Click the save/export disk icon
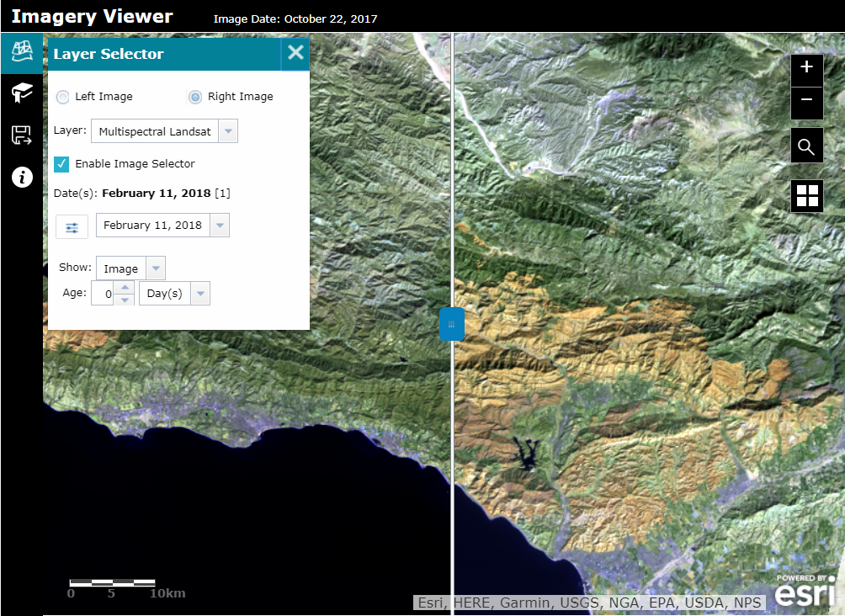 22,135
